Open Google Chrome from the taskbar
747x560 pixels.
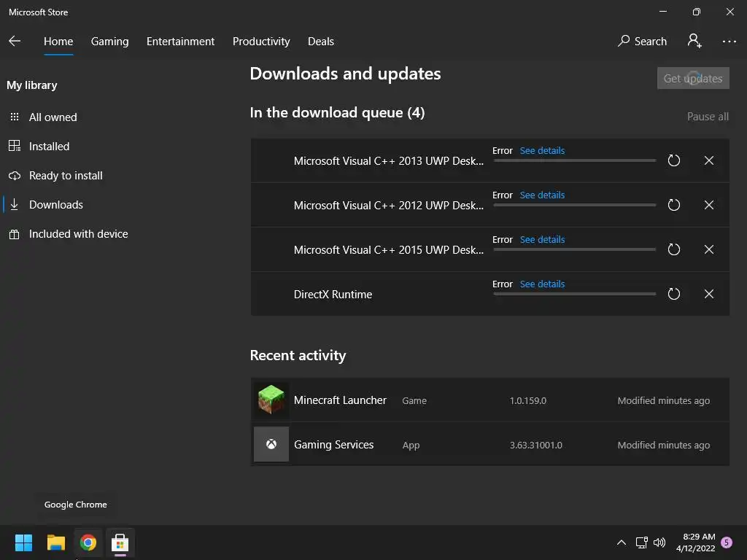click(88, 542)
